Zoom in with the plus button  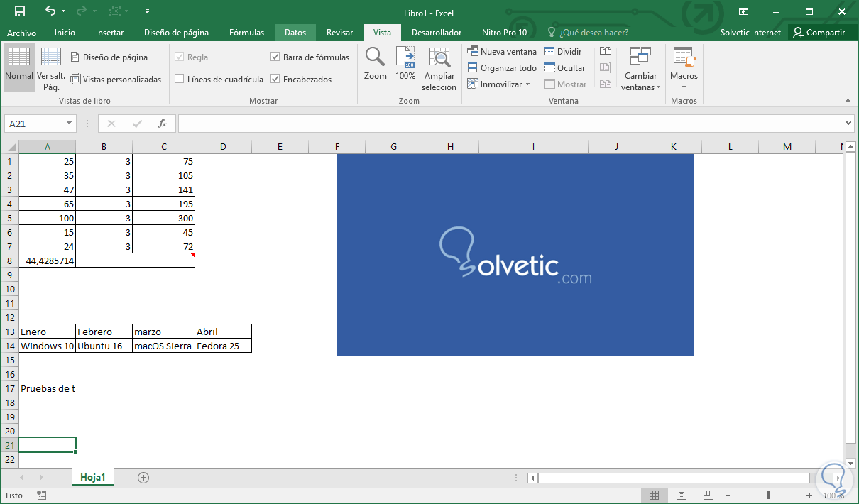pyautogui.click(x=809, y=495)
